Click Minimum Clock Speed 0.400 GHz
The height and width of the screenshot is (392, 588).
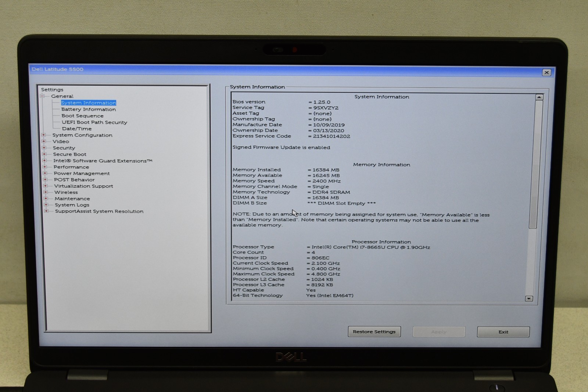326,269
